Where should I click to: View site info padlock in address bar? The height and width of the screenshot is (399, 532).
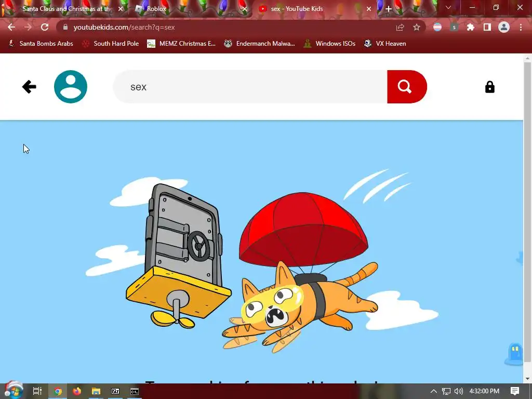coord(65,27)
